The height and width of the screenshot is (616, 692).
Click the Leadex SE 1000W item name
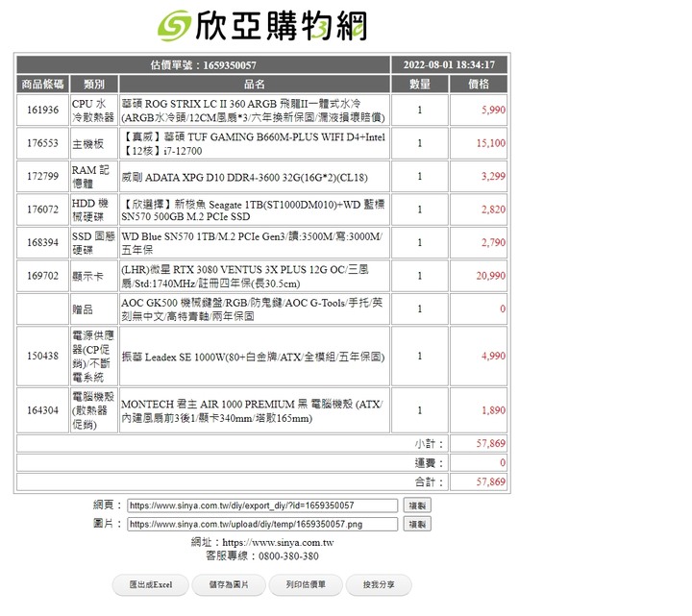click(253, 357)
